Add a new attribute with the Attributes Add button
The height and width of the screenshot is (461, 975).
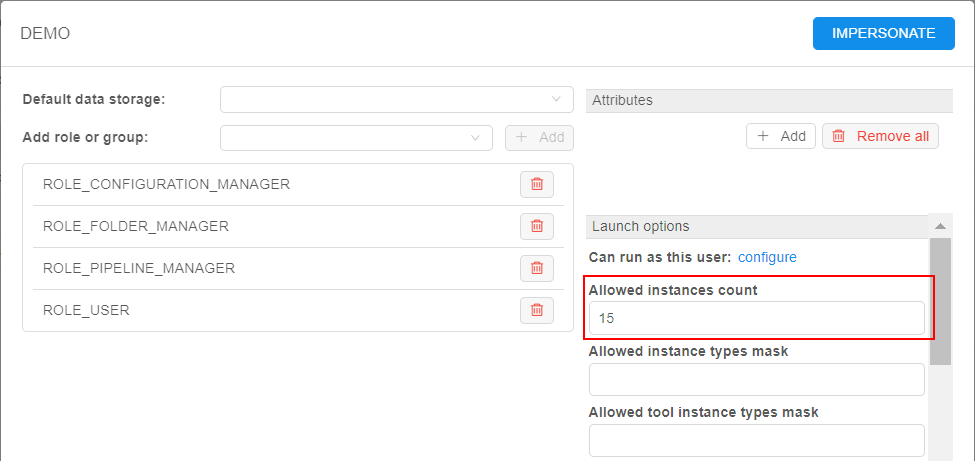(780, 136)
